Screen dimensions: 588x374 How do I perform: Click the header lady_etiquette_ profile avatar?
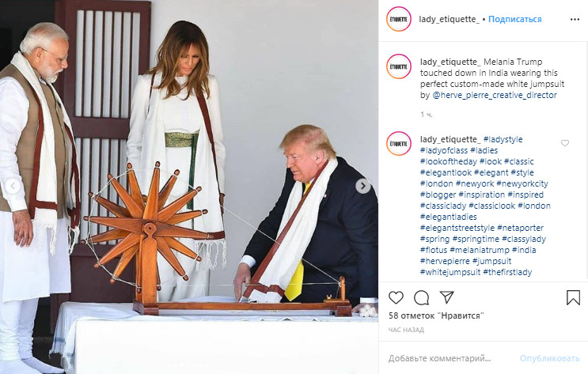tap(399, 19)
